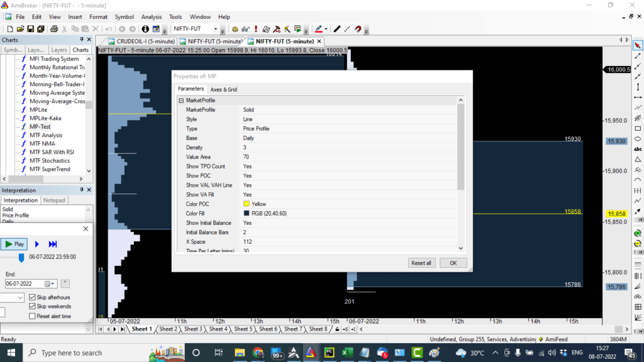Enable Reset alert time checkbox

(x=33, y=316)
